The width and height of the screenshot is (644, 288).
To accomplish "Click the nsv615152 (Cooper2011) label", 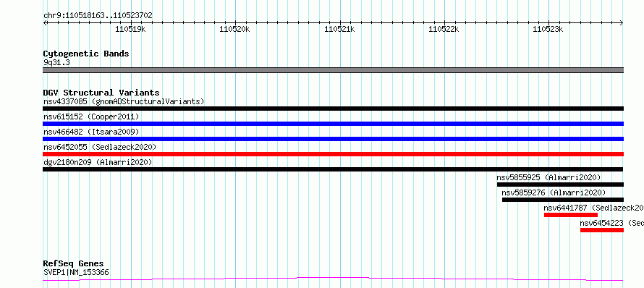I will click(x=91, y=117).
